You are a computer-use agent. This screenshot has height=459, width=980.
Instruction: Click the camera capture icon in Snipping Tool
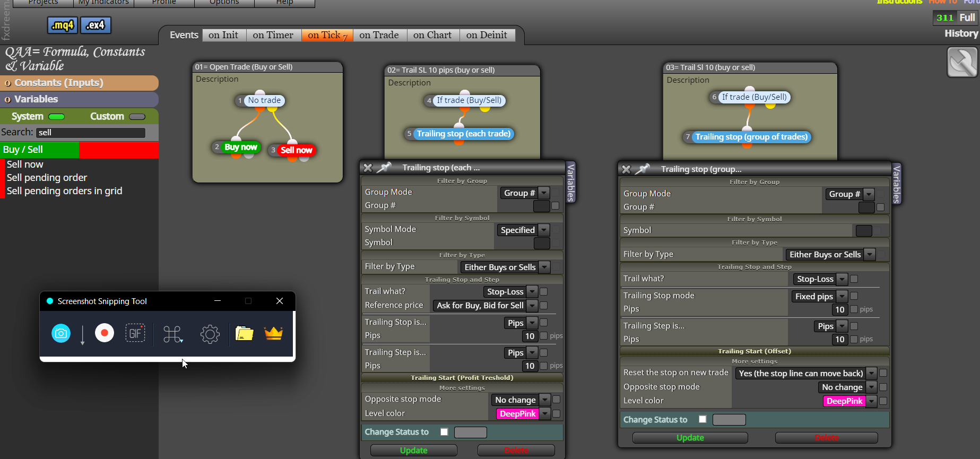point(61,333)
